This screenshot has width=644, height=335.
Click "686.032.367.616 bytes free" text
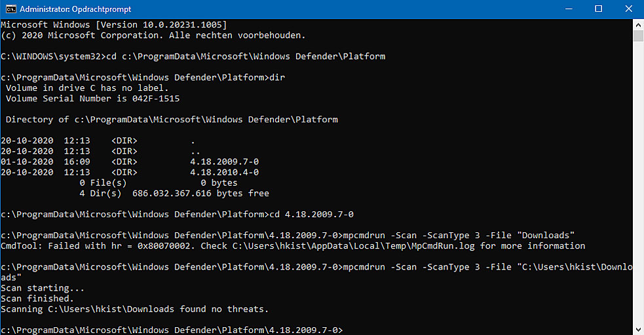click(200, 193)
